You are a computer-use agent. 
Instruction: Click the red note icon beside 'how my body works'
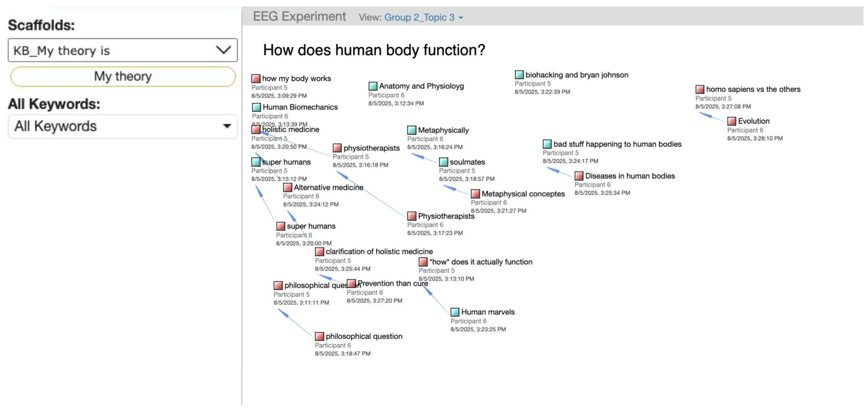256,79
